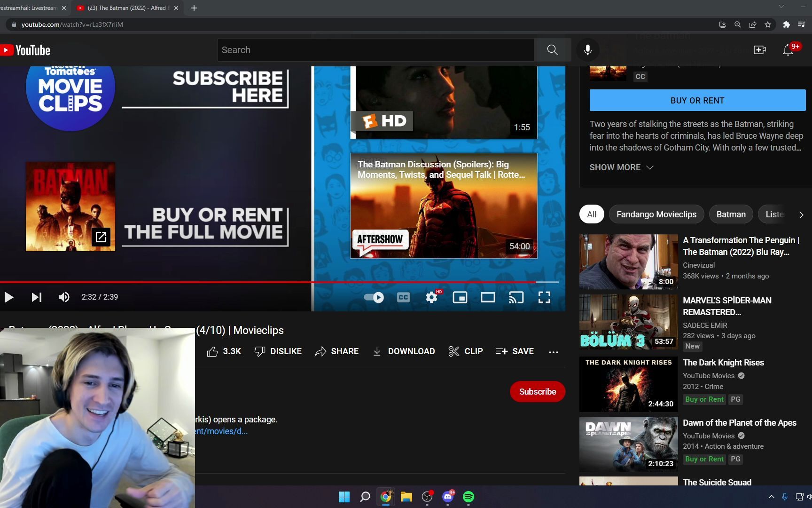This screenshot has width=812, height=508.
Task: Open the Windows Start menu
Action: tap(344, 497)
